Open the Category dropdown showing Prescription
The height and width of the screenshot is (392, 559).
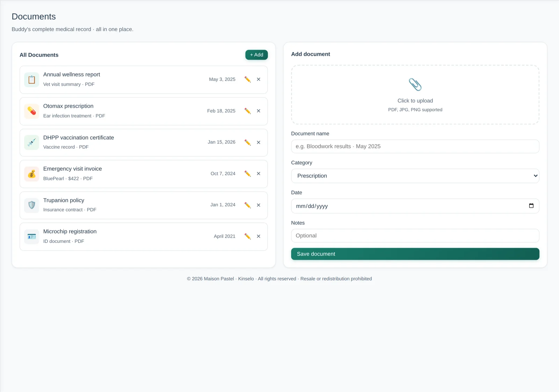tap(415, 176)
